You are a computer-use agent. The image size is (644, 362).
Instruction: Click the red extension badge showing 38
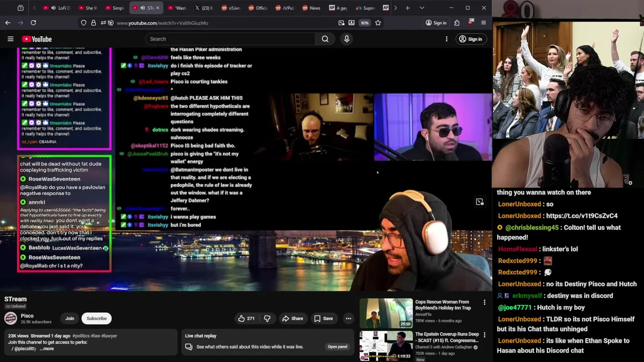click(470, 23)
